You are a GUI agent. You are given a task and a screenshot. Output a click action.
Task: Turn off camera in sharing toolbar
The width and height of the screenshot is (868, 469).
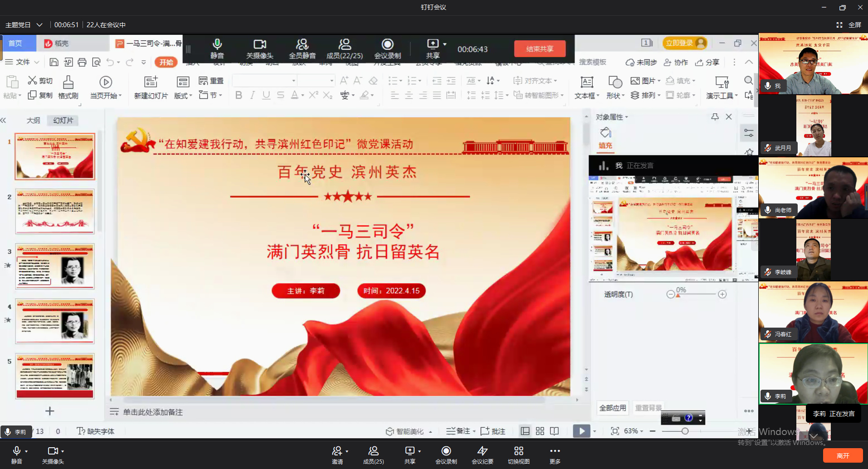click(x=259, y=48)
